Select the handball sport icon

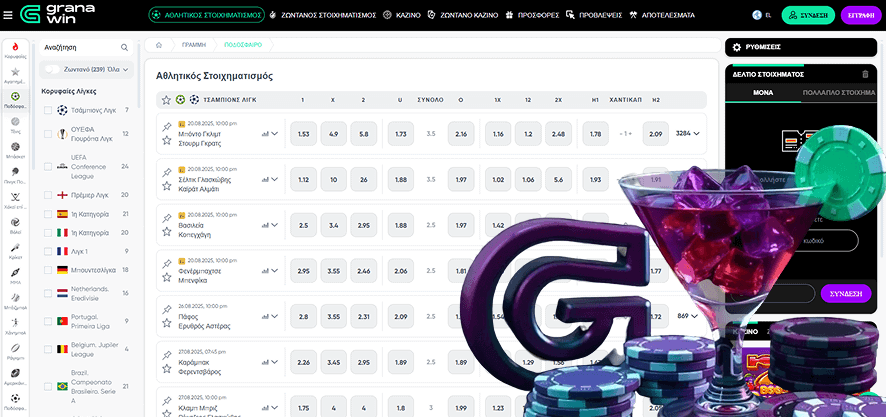tap(15, 323)
